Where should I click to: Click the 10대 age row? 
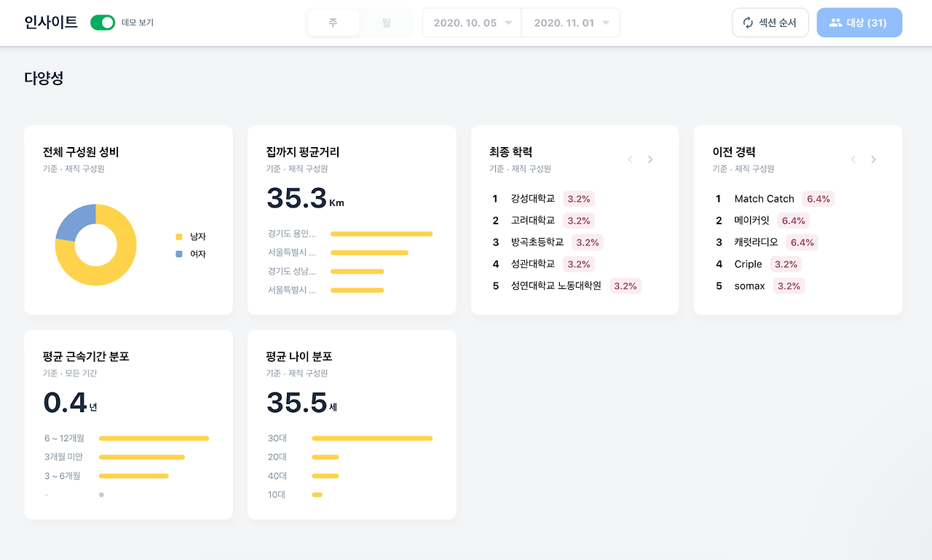295,495
